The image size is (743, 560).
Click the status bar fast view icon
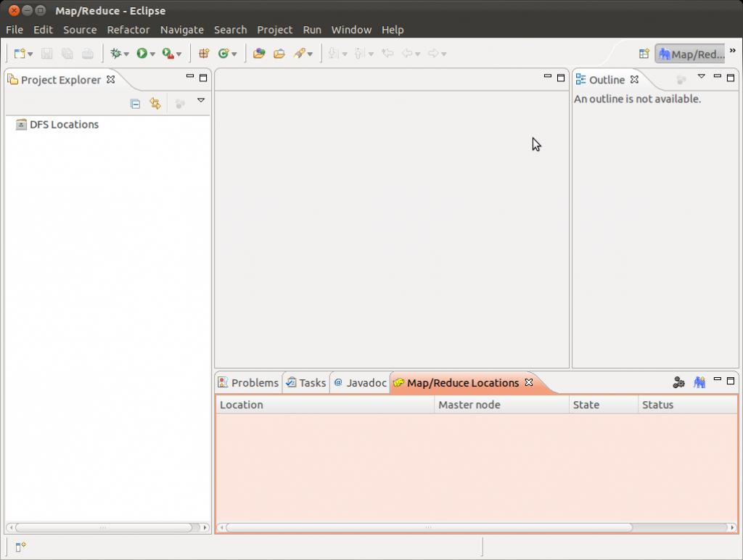(x=20, y=547)
